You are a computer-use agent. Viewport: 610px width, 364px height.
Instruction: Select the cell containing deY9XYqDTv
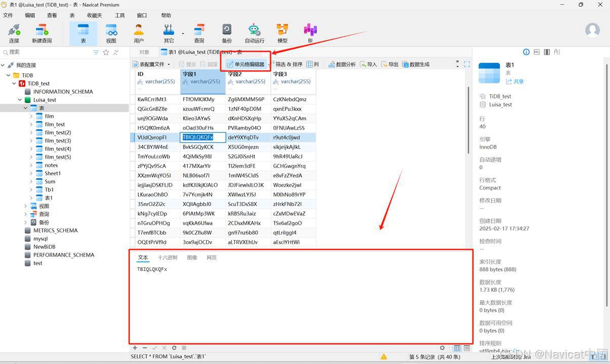coord(248,137)
